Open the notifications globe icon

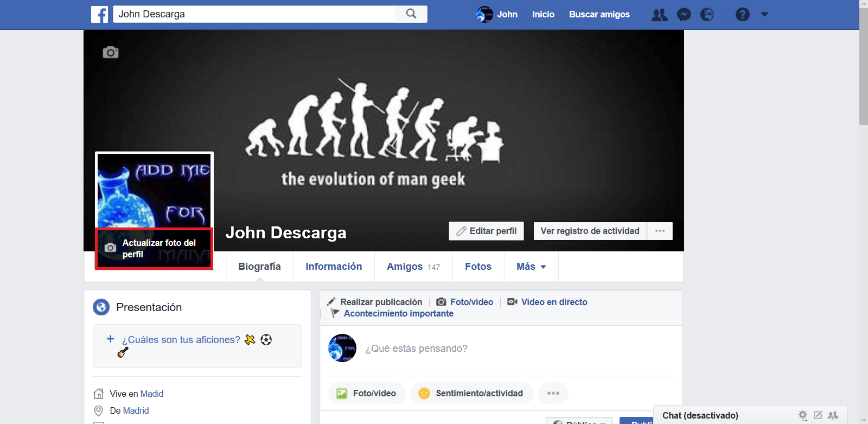[707, 15]
